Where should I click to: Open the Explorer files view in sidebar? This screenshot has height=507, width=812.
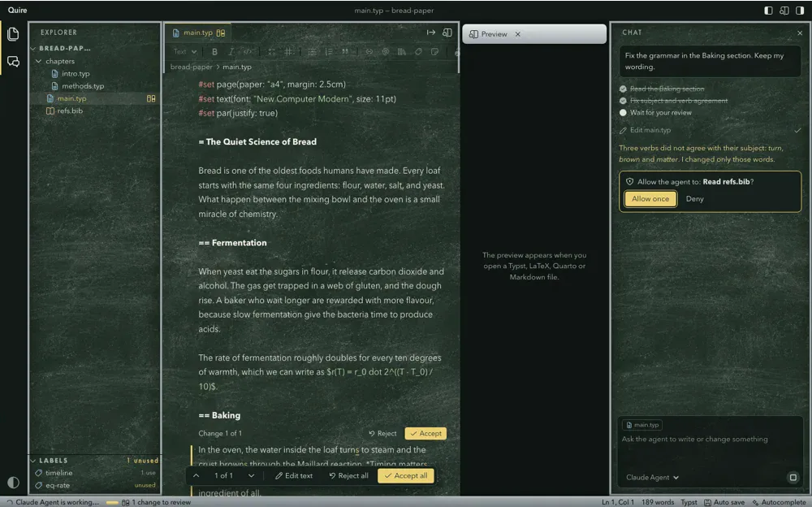tap(14, 34)
